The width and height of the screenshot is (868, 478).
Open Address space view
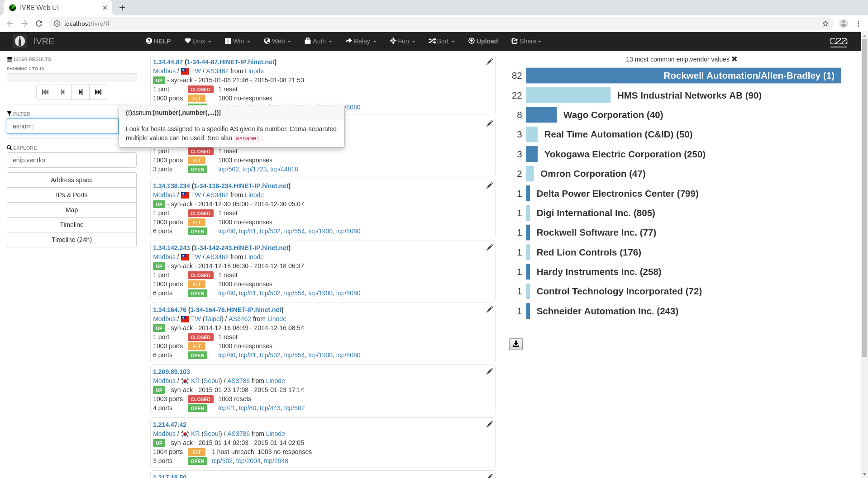pyautogui.click(x=72, y=180)
